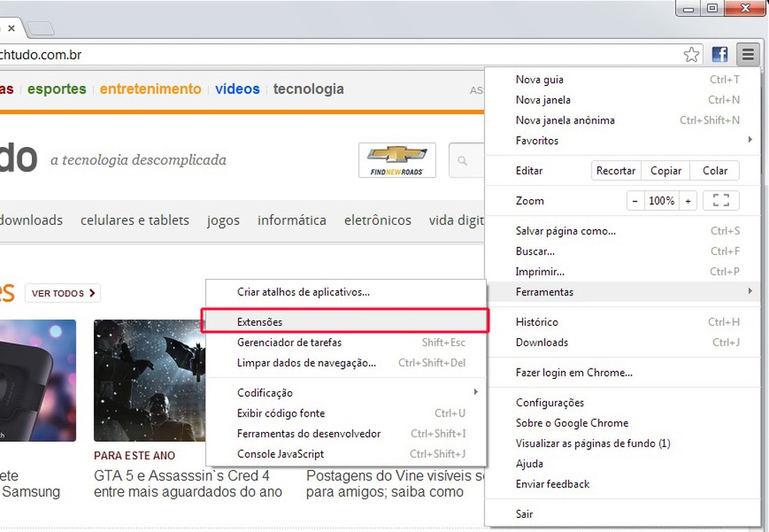The width and height of the screenshot is (769, 532).
Task: Open the Chrome menu icon
Action: [747, 55]
